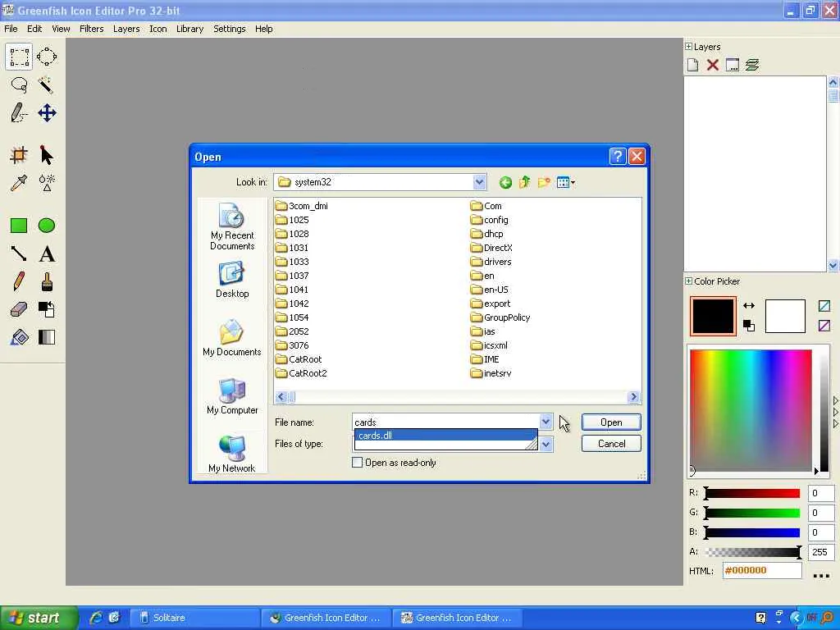
Task: Create a new layer in Layers panel
Action: tap(692, 65)
